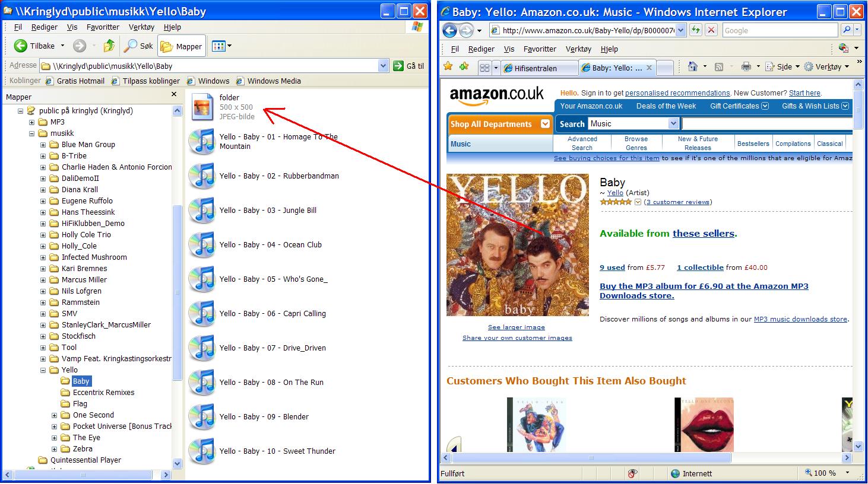Open the 3 customer reviews link
The image size is (868, 484).
pos(678,202)
